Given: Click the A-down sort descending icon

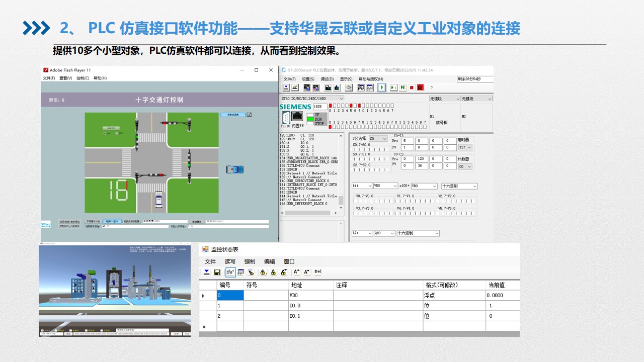Looking at the screenshot, I should coord(307,272).
